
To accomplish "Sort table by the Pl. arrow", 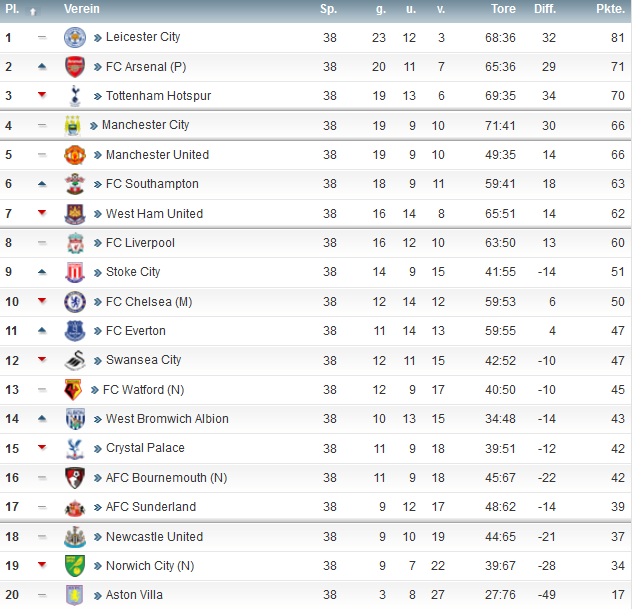I will coord(33,12).
